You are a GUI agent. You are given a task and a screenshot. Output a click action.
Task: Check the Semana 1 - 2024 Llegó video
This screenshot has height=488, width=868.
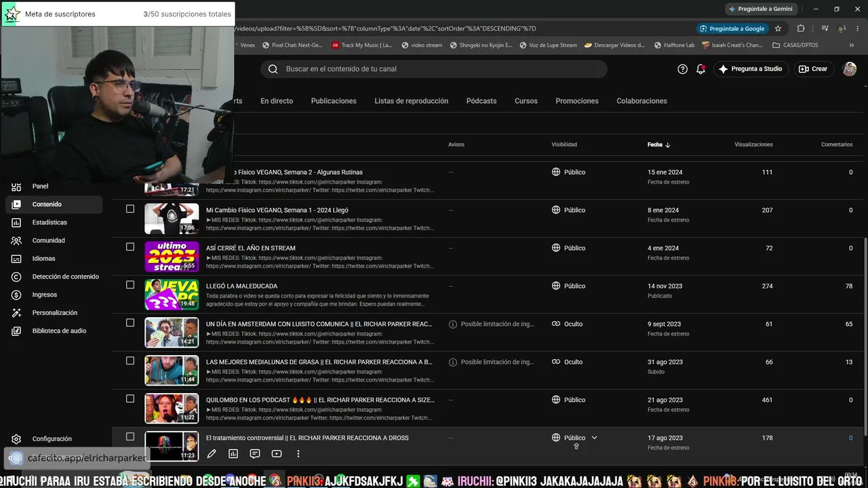[130, 209]
